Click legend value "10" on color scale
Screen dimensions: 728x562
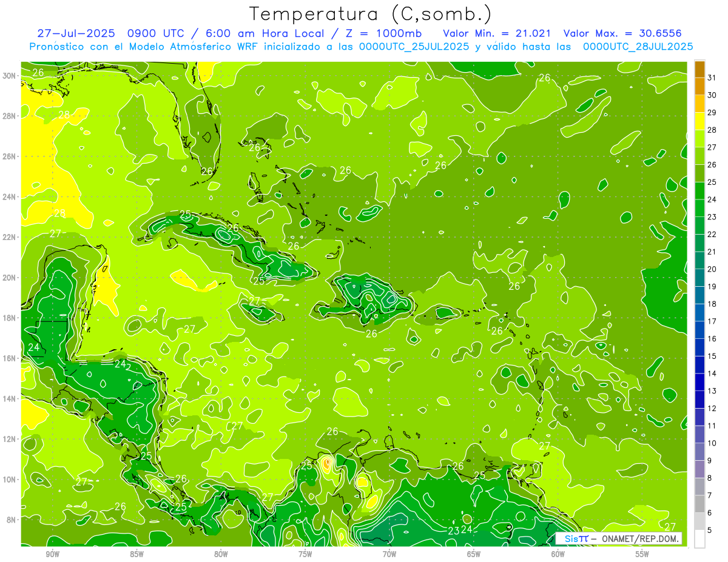coord(712,443)
